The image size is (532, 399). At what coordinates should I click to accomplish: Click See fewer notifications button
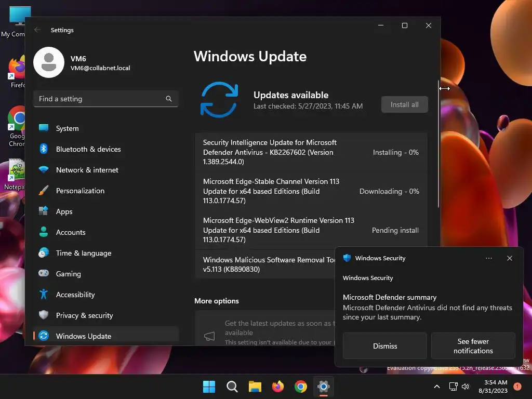tap(473, 345)
